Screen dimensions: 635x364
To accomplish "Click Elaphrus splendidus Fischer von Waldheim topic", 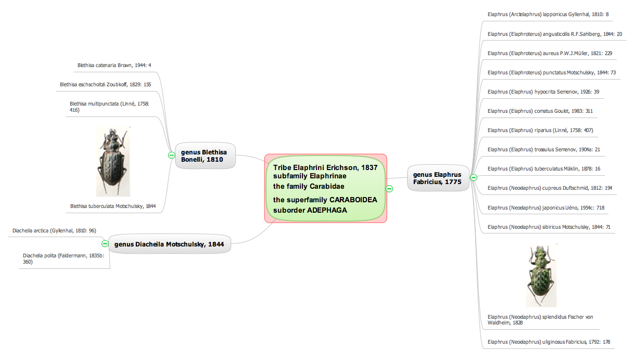I will click(540, 319).
